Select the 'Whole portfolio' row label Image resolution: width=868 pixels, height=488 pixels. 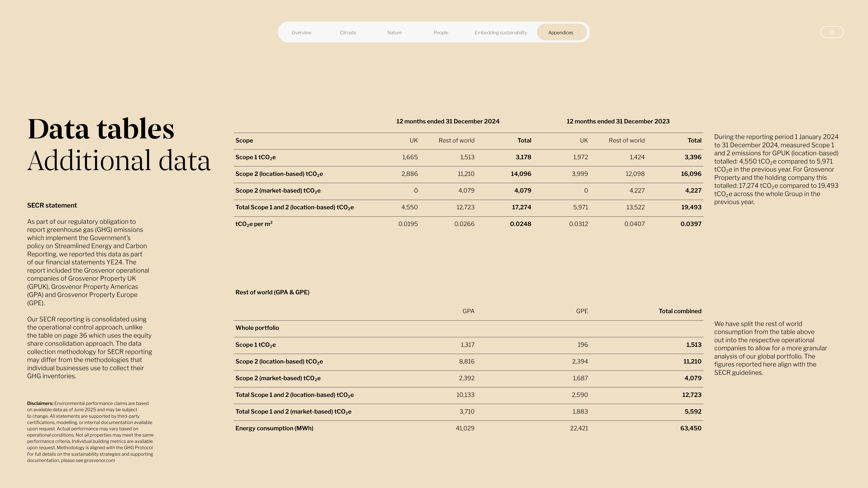click(257, 328)
